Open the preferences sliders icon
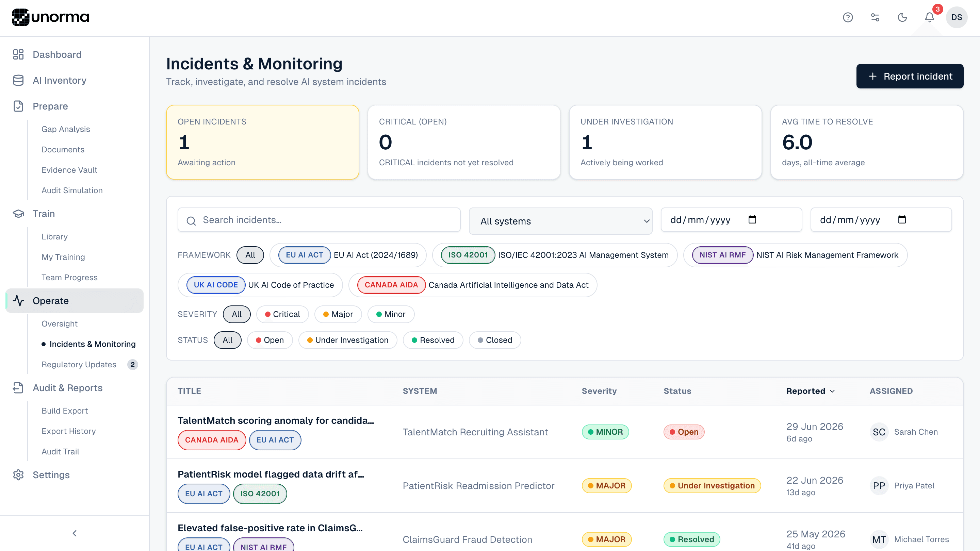The width and height of the screenshot is (980, 551). point(875,17)
